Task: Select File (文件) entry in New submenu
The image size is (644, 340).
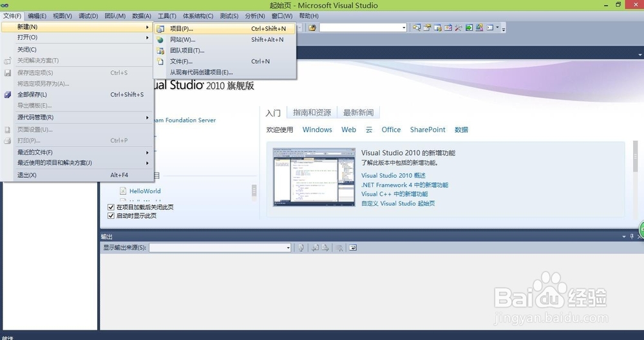Action: 225,61
